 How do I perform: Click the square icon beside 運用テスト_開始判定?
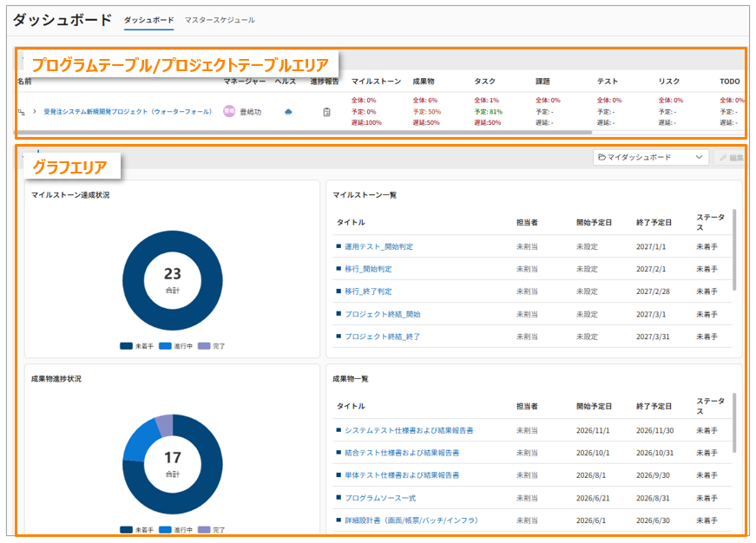[339, 246]
